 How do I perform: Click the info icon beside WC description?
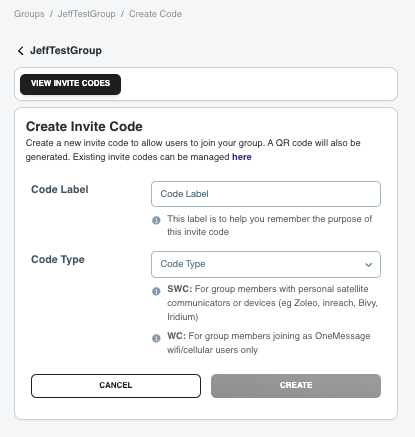coord(156,338)
